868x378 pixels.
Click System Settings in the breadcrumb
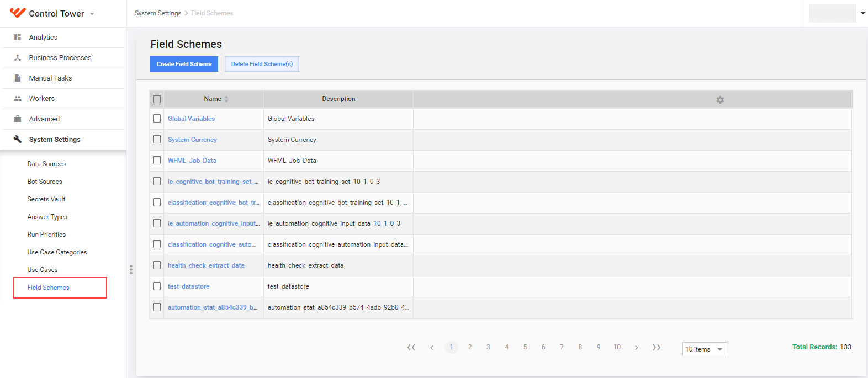[158, 13]
